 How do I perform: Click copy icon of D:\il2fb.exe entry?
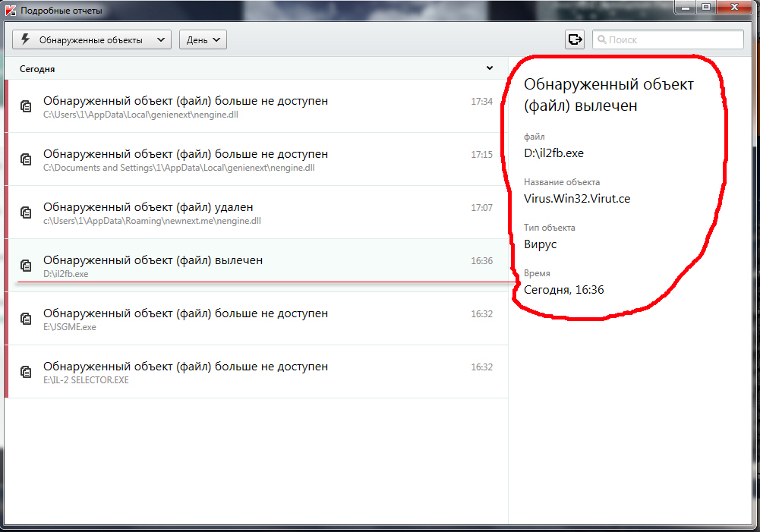pos(26,266)
